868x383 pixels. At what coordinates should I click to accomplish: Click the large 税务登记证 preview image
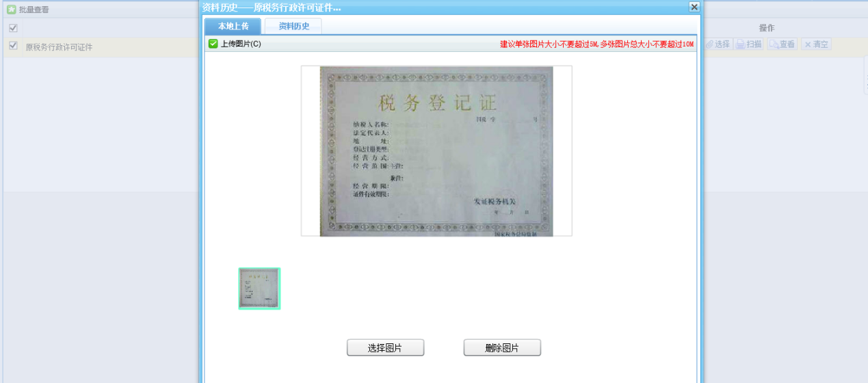click(436, 151)
